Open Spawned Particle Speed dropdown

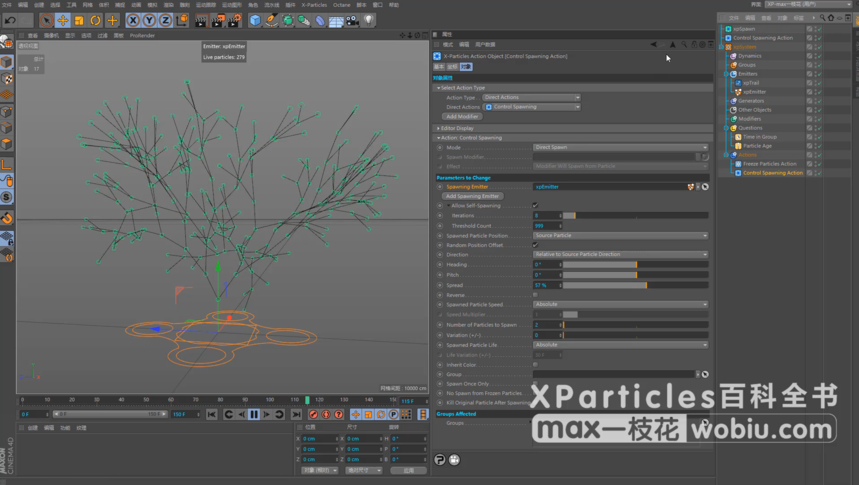click(x=620, y=304)
